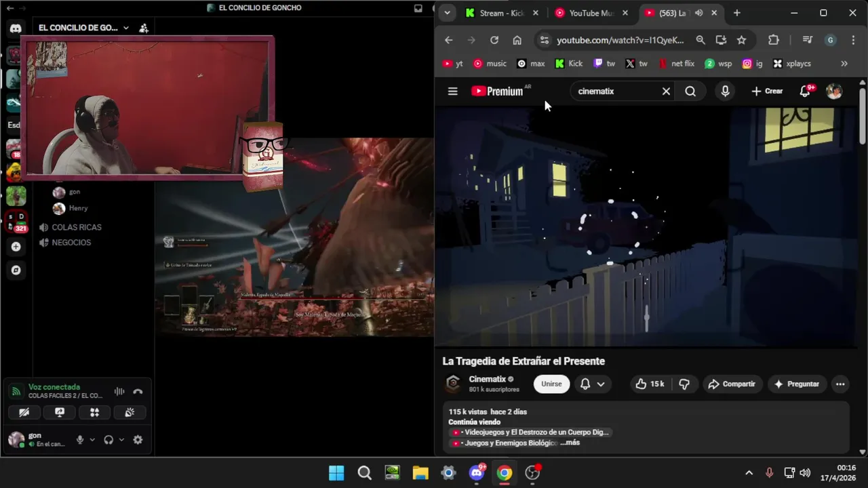Open the server folder with 321 badge

point(16,222)
